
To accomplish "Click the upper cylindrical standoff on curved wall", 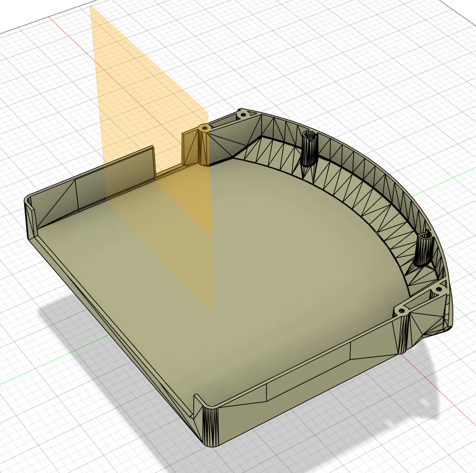I will click(309, 149).
